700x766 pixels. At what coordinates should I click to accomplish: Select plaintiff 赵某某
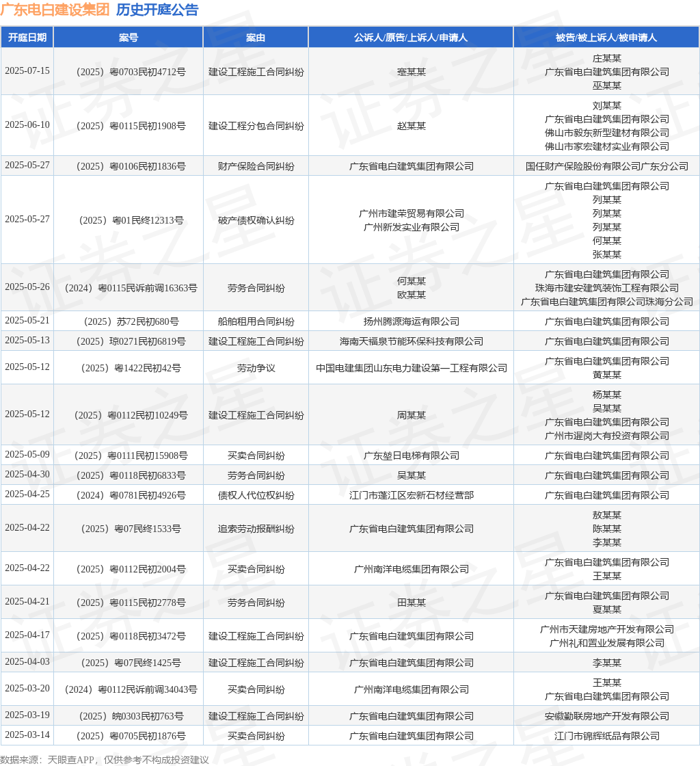click(412, 126)
